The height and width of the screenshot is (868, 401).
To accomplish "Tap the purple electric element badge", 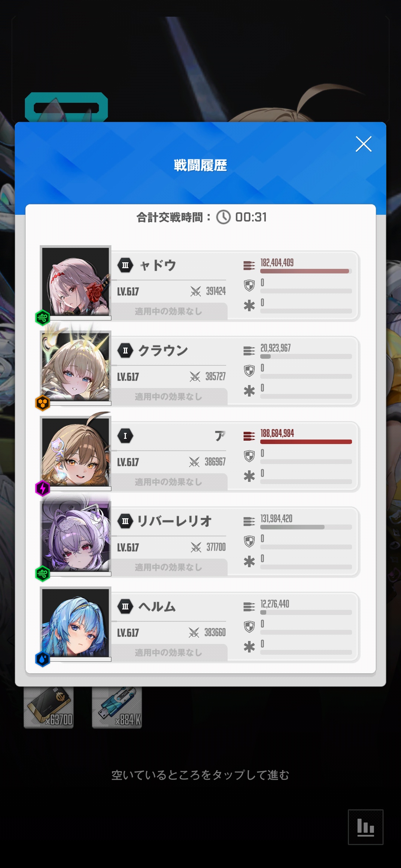I will (x=43, y=488).
